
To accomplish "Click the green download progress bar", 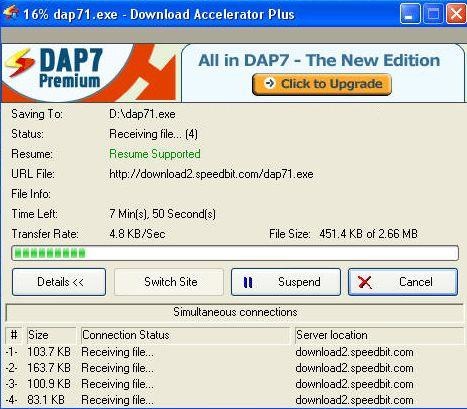I will [235, 253].
